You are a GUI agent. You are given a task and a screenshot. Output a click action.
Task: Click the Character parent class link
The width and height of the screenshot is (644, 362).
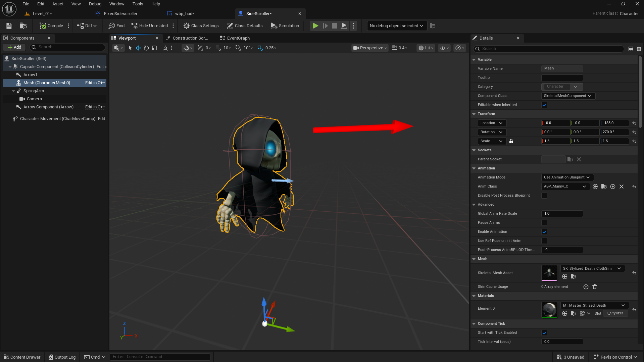pos(629,14)
